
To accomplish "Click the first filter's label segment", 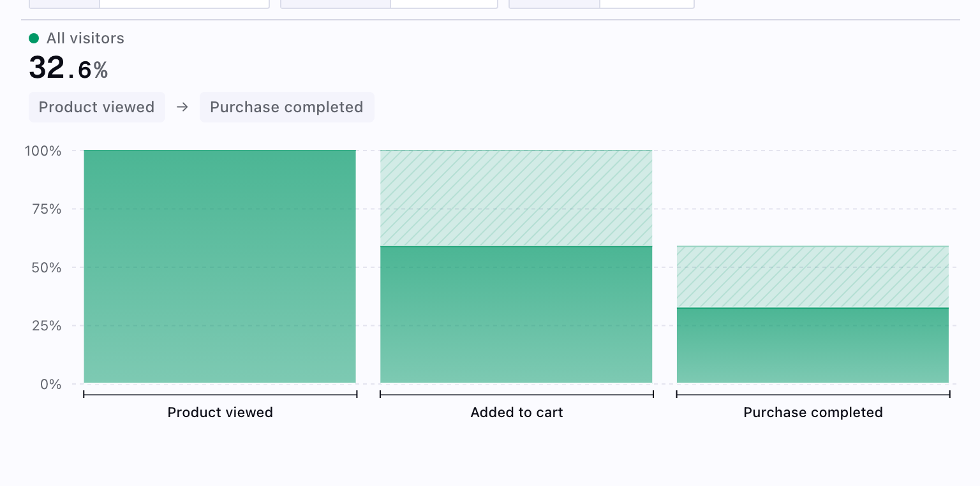I will (x=64, y=4).
